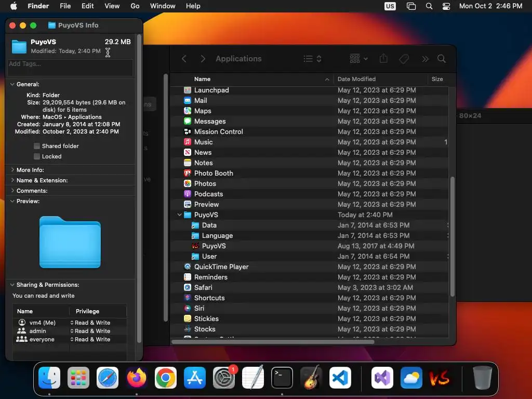This screenshot has width=532, height=399.
Task: Click the Finder Share toolbar icon
Action: pos(383,59)
